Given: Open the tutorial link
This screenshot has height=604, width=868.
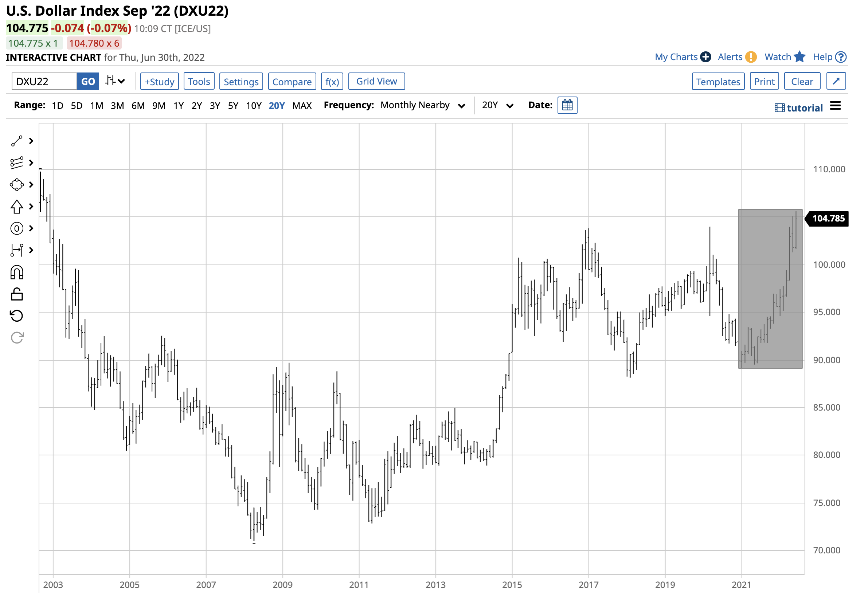Looking at the screenshot, I should pos(799,108).
